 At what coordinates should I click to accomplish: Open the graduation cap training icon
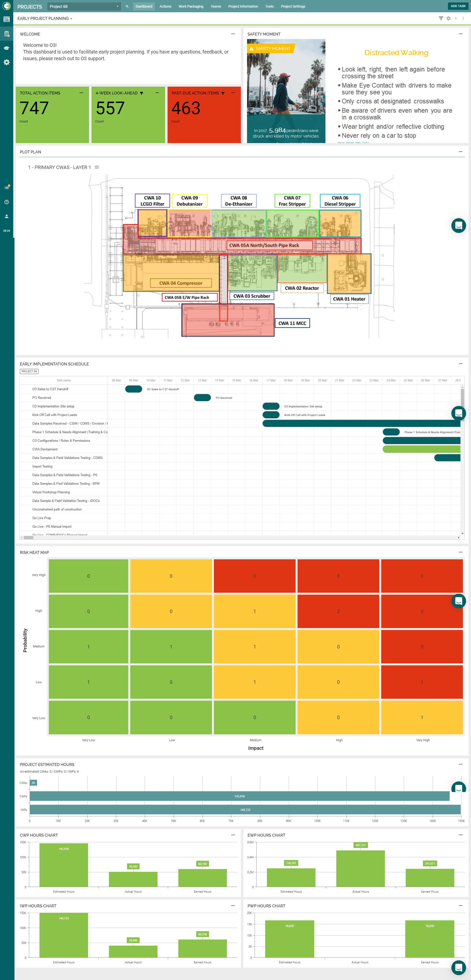pos(6,48)
